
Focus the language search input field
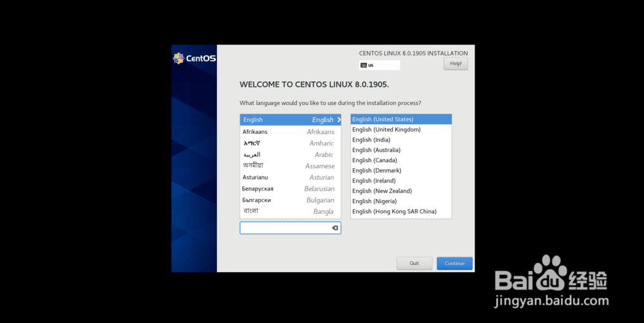click(x=290, y=228)
